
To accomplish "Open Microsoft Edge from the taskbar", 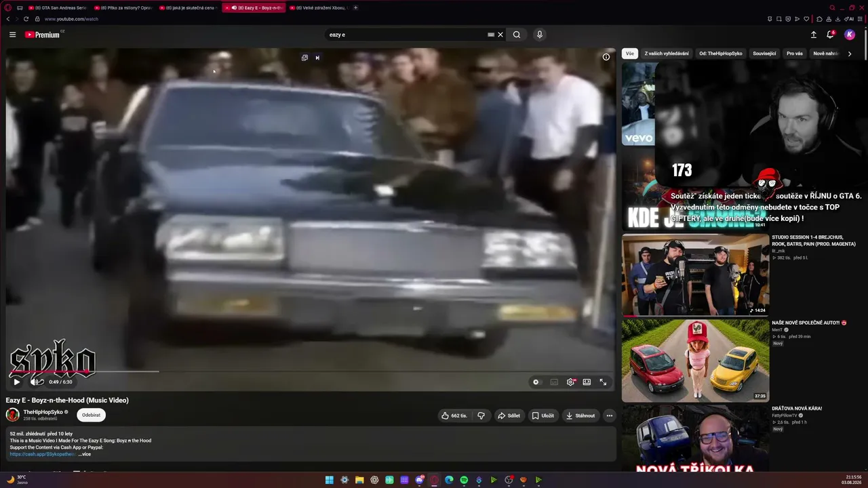I will click(449, 480).
